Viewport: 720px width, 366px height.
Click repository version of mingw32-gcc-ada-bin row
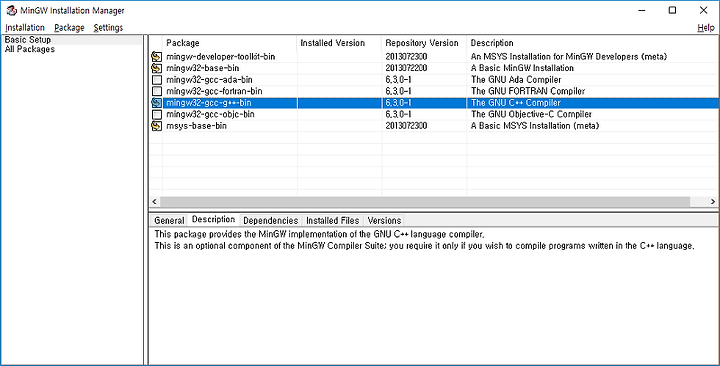398,80
